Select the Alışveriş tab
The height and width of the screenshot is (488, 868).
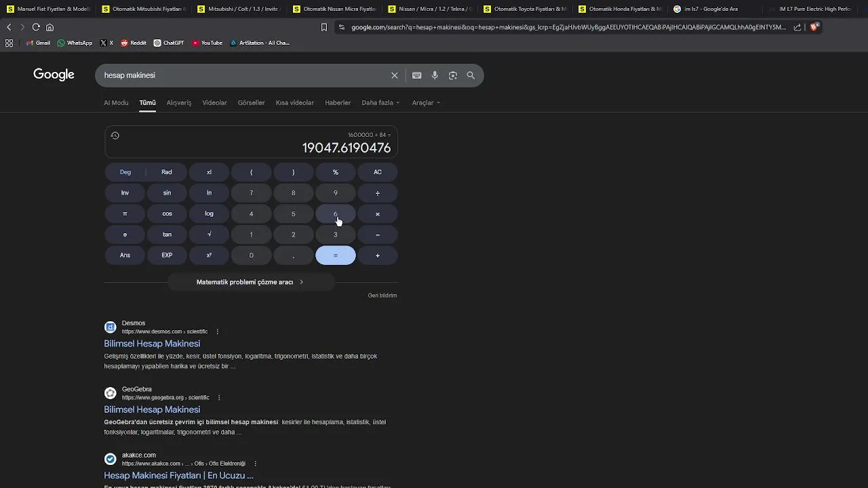pos(179,103)
